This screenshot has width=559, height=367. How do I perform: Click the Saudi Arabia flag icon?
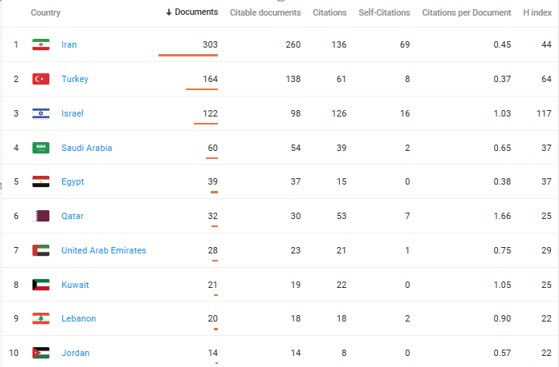click(x=41, y=148)
